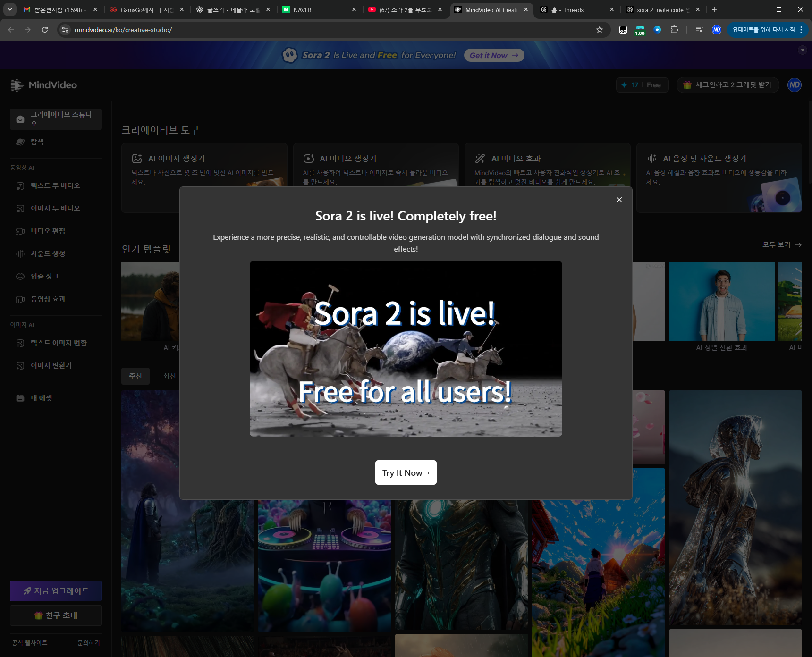The image size is (812, 657).
Task: Open the crystal figure gallery image
Action: (x=735, y=508)
